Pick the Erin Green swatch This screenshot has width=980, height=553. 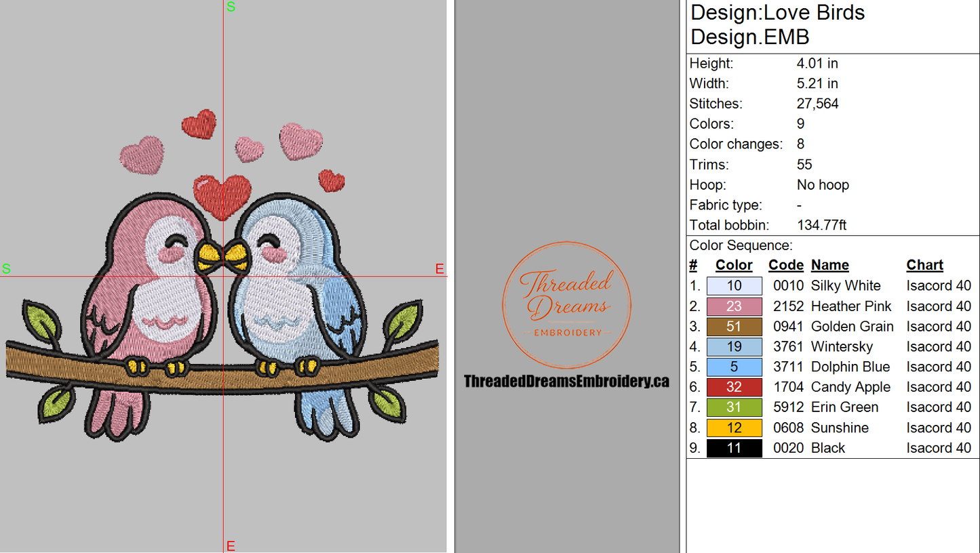(734, 408)
